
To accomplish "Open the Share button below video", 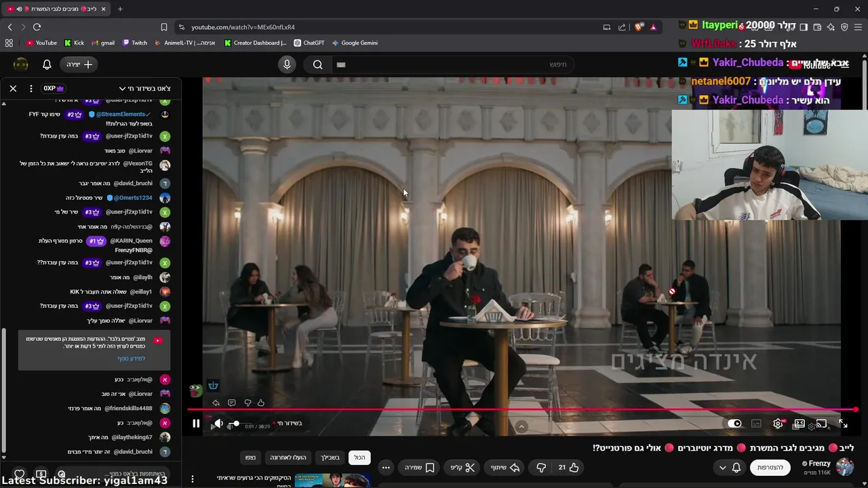I will pyautogui.click(x=505, y=467).
